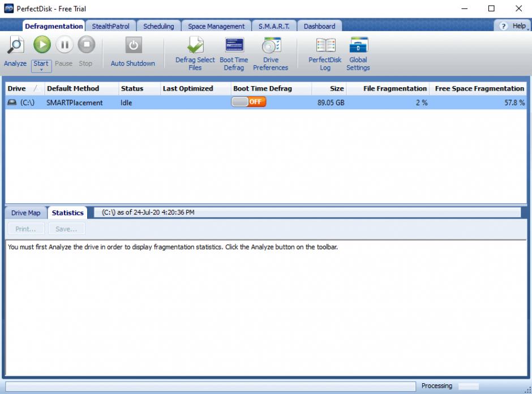Open the Scheduling tab
Screen dimensions: 532x394
(x=158, y=26)
